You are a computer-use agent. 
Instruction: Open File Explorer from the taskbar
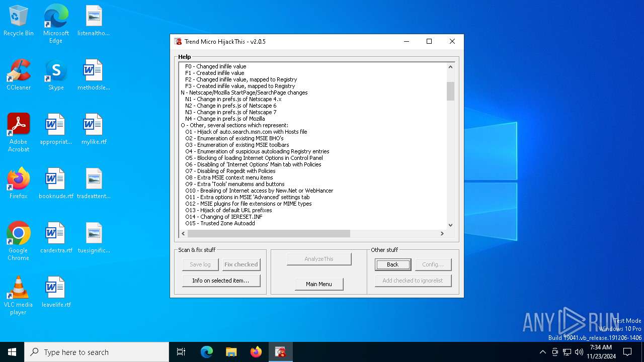pyautogui.click(x=231, y=352)
